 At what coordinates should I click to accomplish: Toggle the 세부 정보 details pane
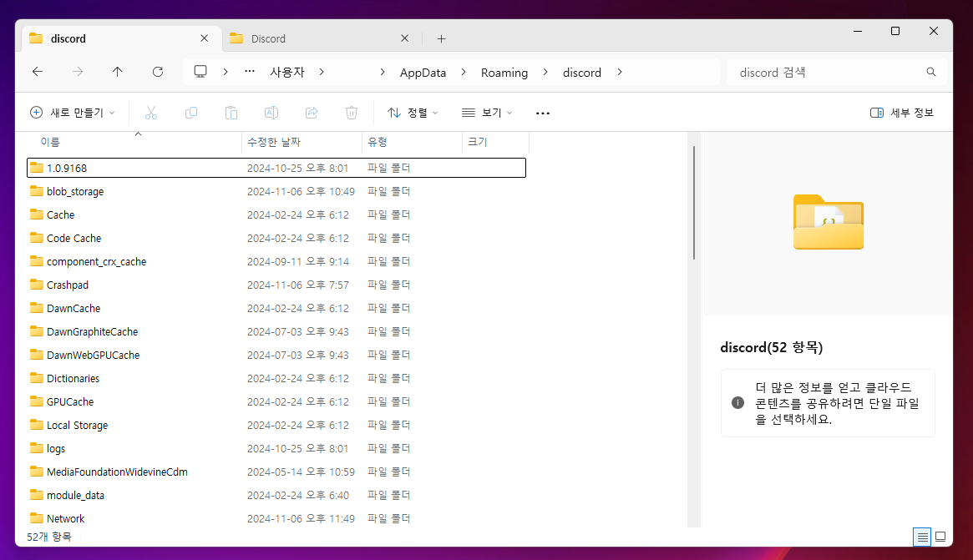click(902, 113)
